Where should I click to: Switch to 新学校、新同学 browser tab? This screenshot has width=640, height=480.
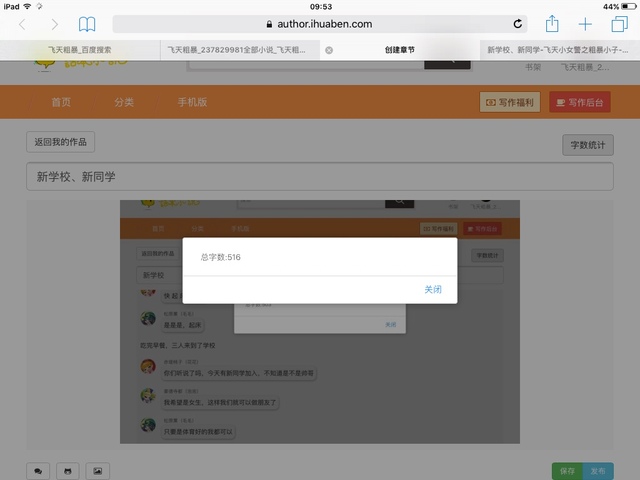[x=560, y=49]
